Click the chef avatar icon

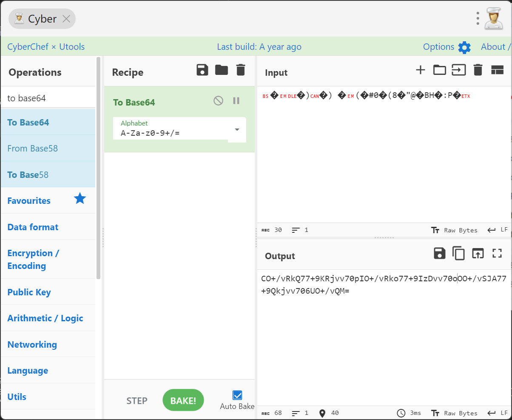pos(494,18)
